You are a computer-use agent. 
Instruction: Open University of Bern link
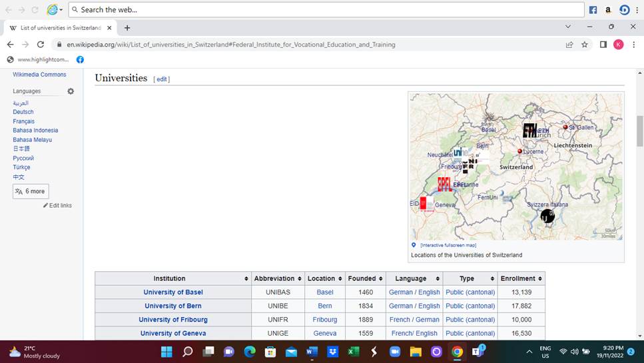click(x=173, y=306)
